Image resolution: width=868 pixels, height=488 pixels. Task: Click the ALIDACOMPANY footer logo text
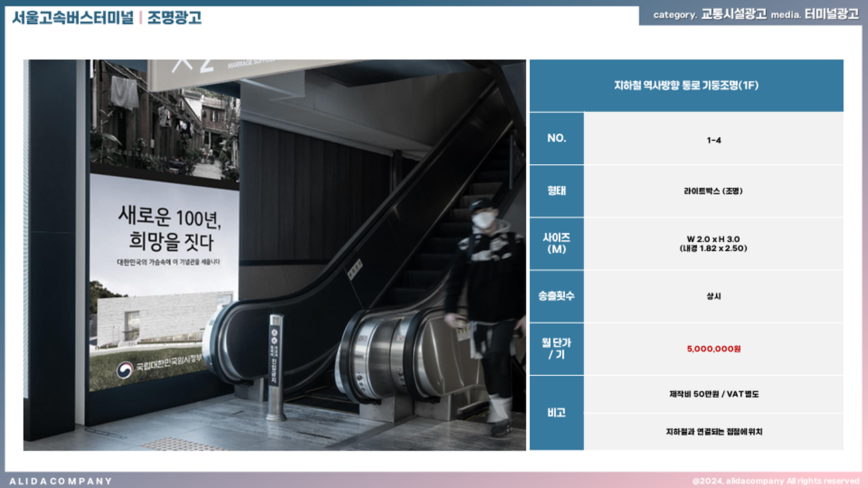(x=61, y=481)
